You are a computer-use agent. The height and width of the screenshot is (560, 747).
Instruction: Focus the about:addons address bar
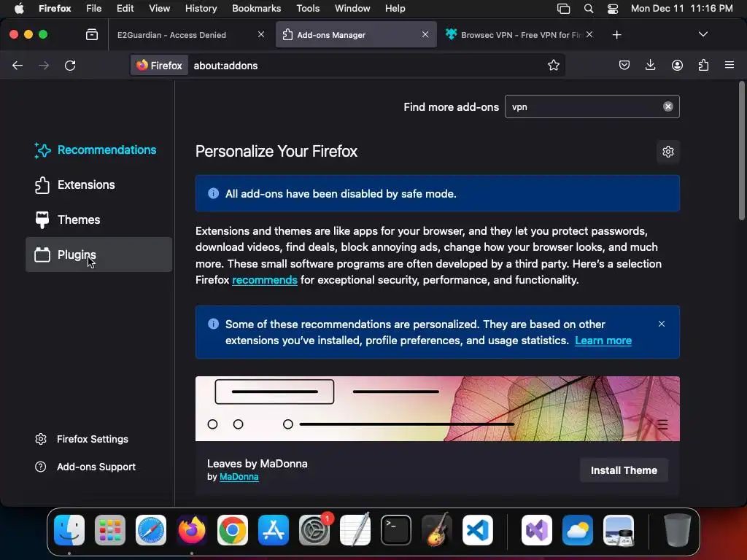coord(367,65)
